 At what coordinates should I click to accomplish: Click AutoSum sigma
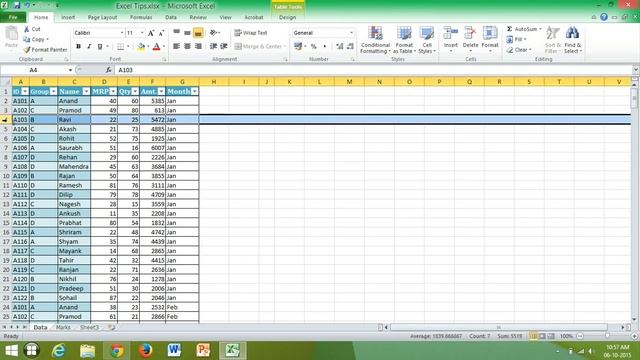click(509, 29)
